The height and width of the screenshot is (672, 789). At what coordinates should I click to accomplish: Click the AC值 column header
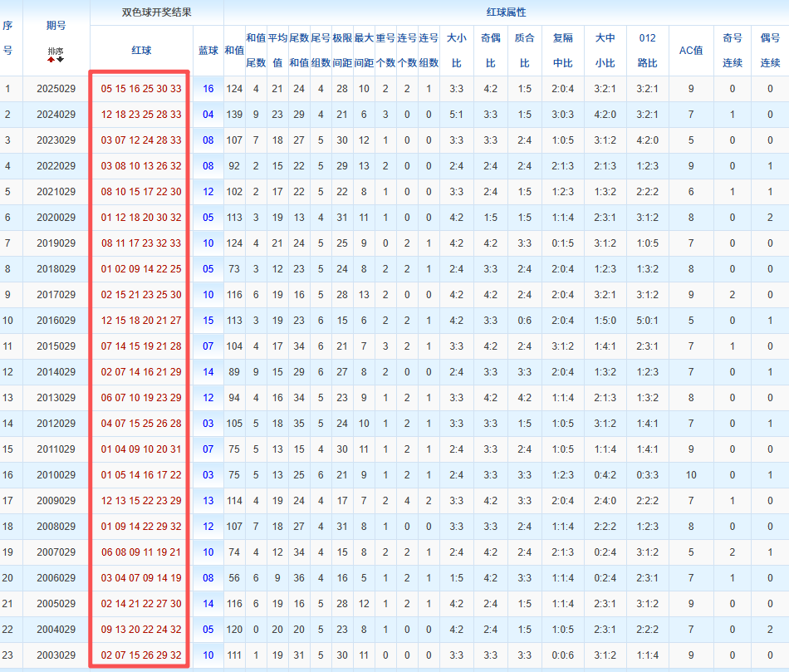(691, 51)
